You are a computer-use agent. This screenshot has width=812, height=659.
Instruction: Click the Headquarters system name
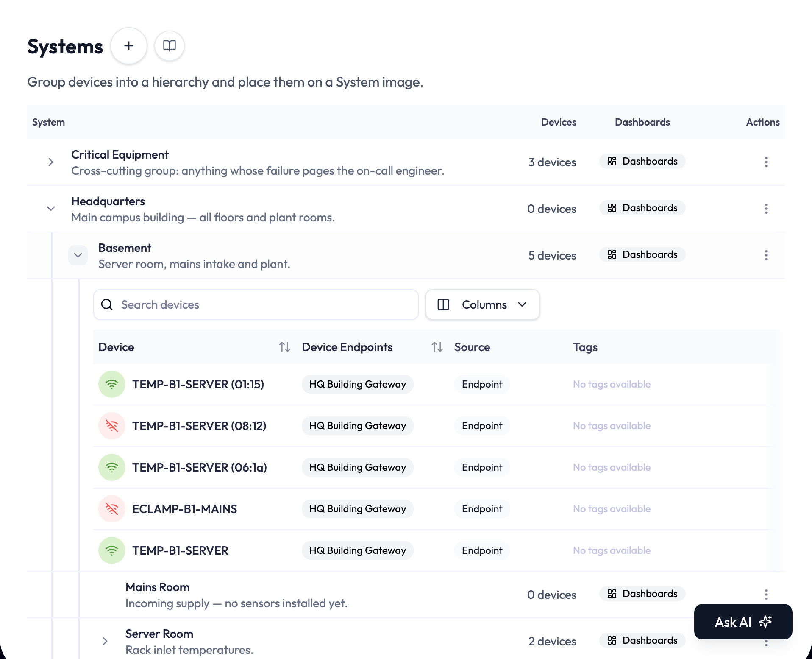[108, 201]
